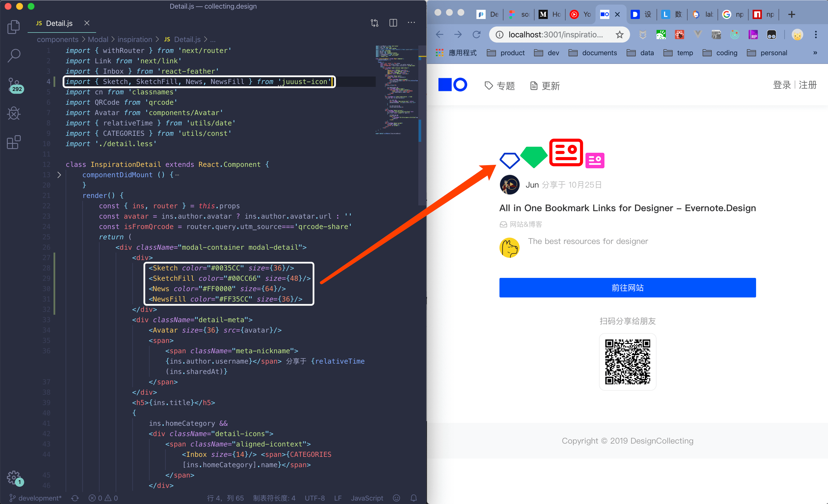Show hidden bookmarks overflow chevron
This screenshot has height=504, width=828.
point(815,53)
